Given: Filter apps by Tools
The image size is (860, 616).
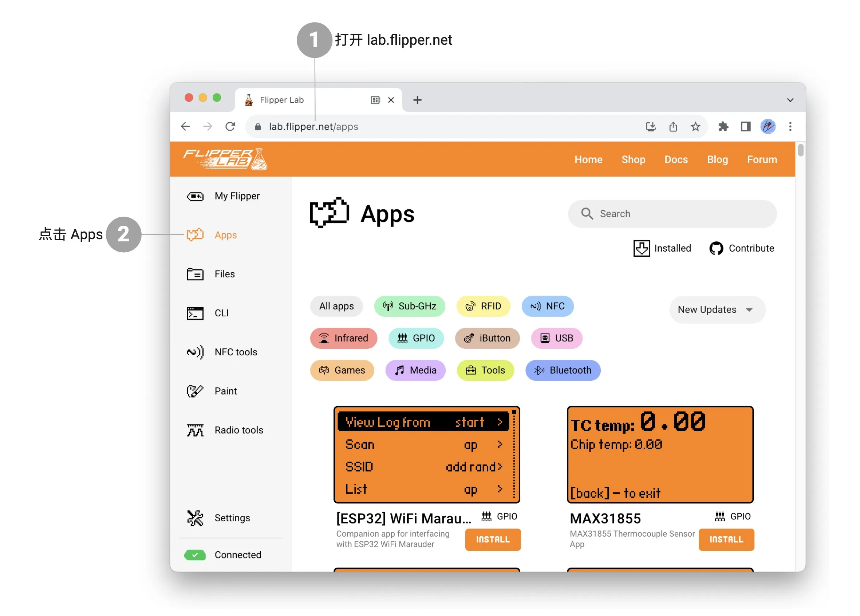Looking at the screenshot, I should pyautogui.click(x=485, y=370).
